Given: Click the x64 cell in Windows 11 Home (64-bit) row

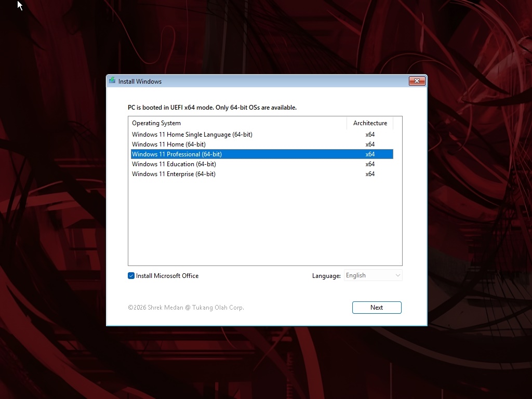Looking at the screenshot, I should pyautogui.click(x=370, y=144).
